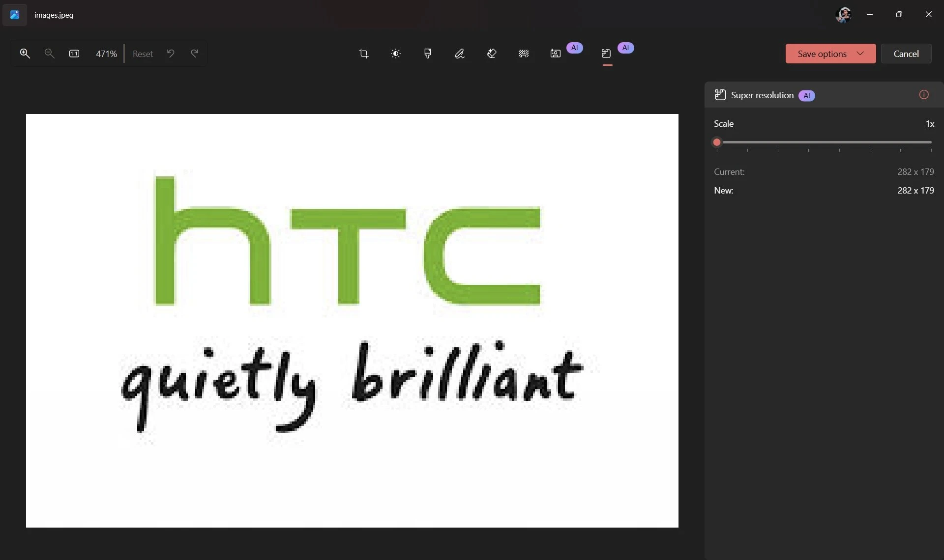
Task: Open the Erase tool
Action: pyautogui.click(x=492, y=54)
